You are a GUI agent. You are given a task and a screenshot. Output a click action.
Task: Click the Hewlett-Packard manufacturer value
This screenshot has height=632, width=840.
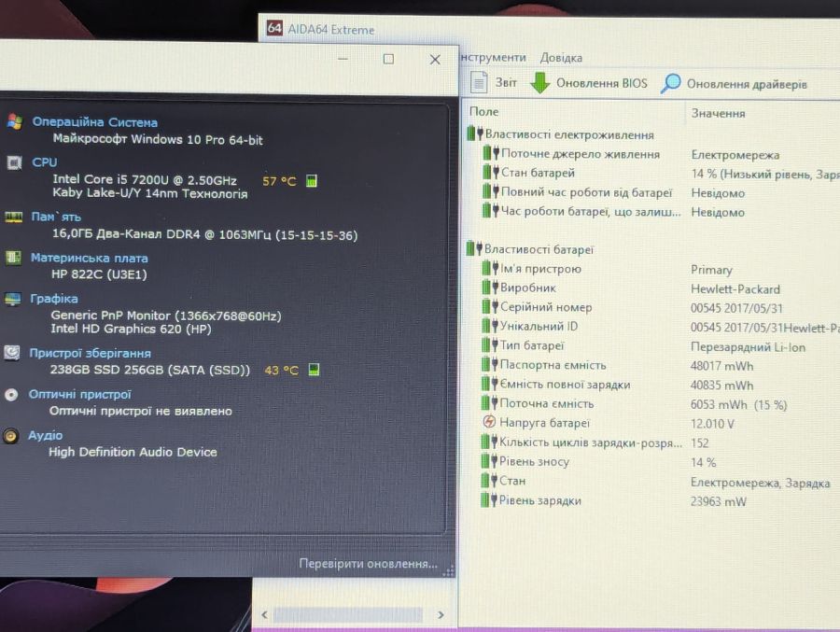(735, 289)
